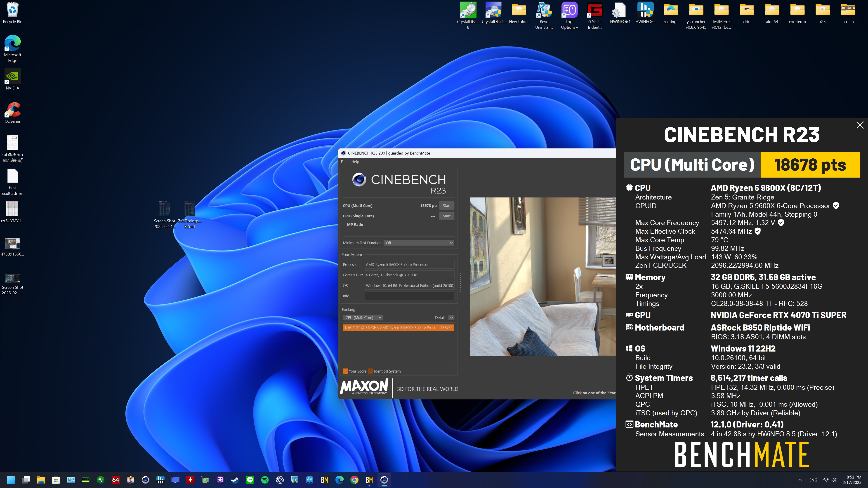
Task: Open the Ranking CPU (Multi Core) dropdown
Action: point(363,318)
